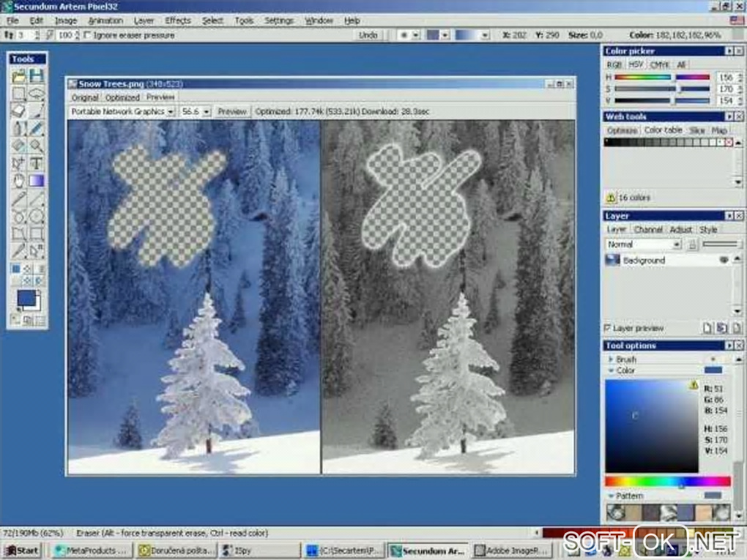Toggle visibility eye of Background layer

click(724, 260)
